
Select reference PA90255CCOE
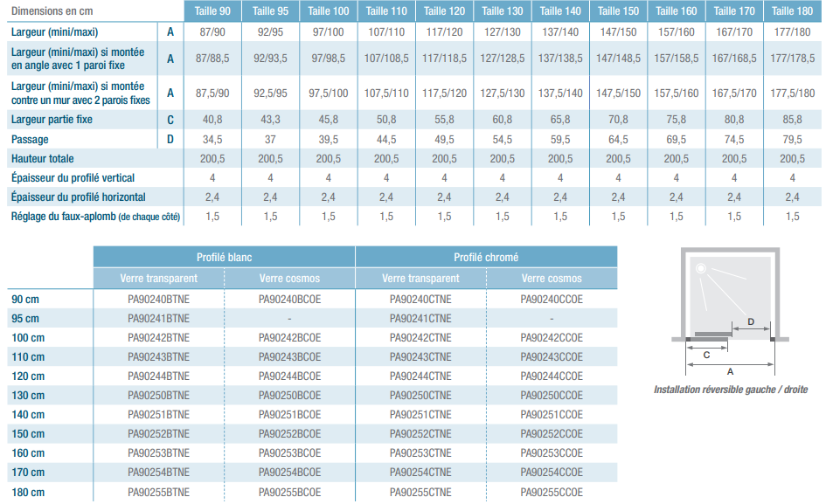[552, 492]
